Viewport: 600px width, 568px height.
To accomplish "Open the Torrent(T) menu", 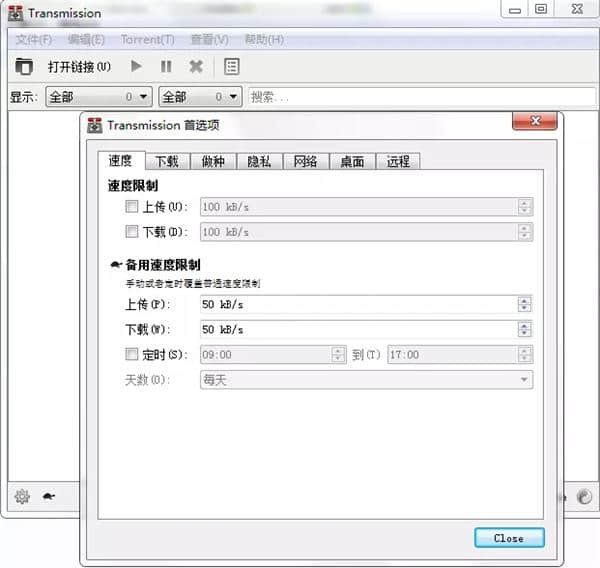I will (148, 39).
